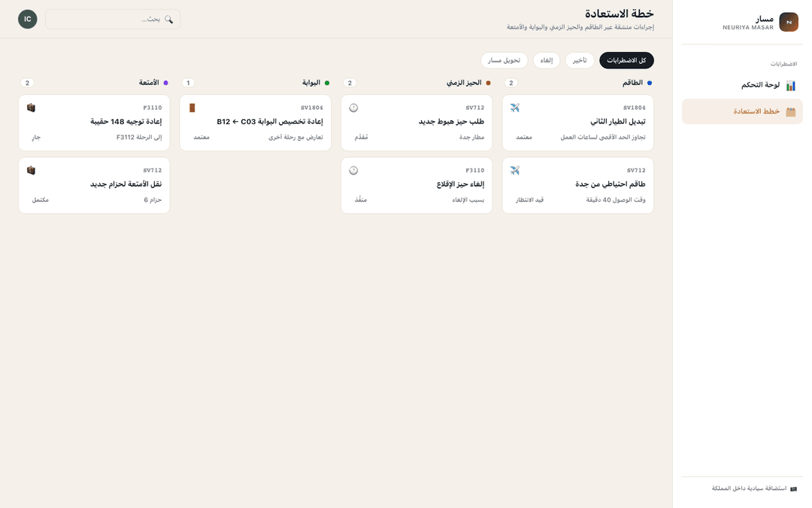Click the plane icon on the تبديل الطيار الثاني card
The width and height of the screenshot is (812, 508).
[515, 108]
